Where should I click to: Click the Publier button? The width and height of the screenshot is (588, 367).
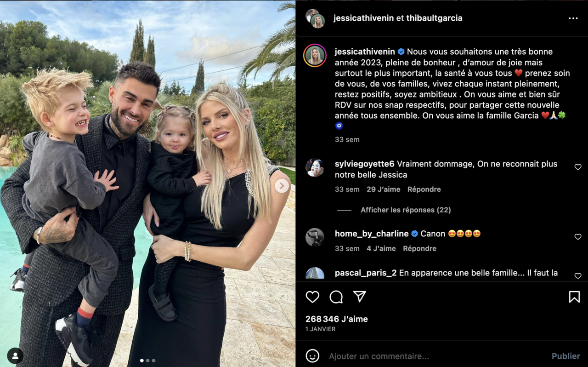[565, 356]
